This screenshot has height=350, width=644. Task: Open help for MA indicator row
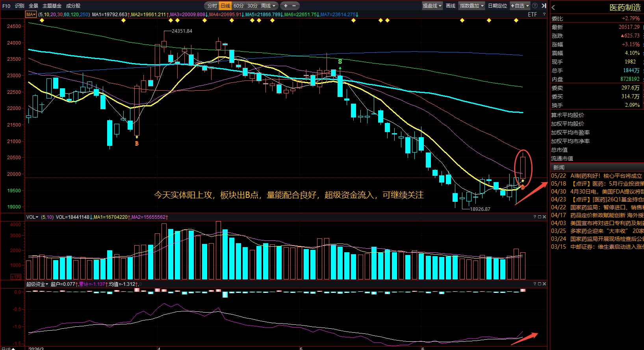(x=544, y=15)
